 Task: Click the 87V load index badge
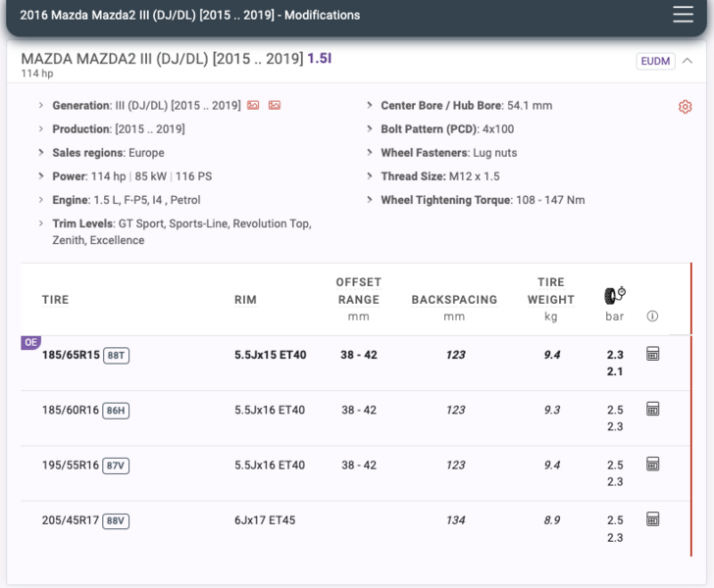click(x=116, y=465)
